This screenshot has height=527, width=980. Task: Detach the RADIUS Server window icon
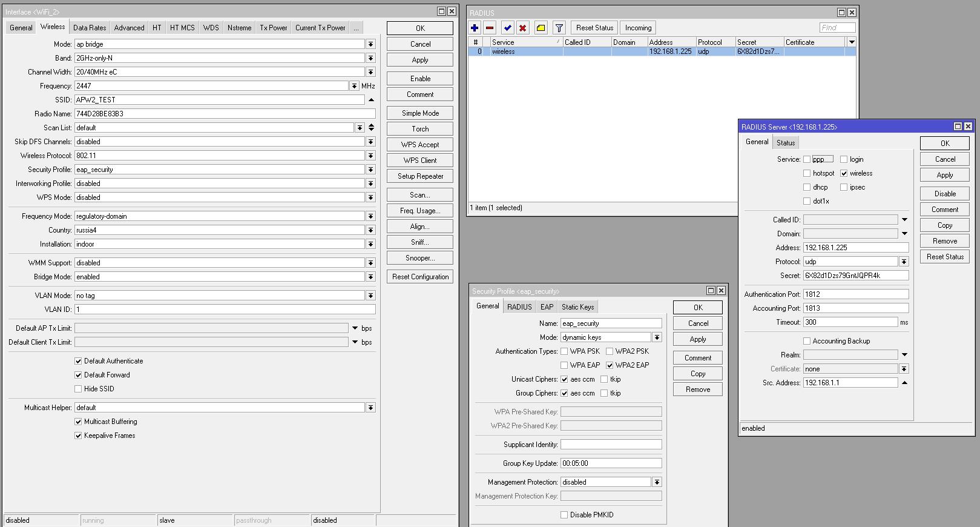tap(958, 127)
